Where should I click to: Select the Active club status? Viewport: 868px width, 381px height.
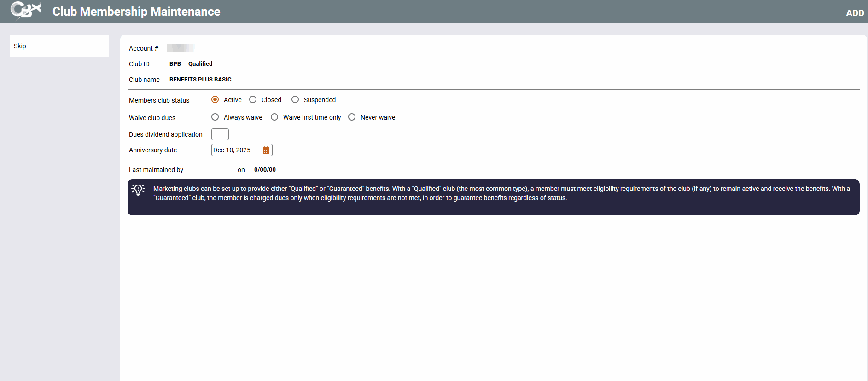click(215, 100)
